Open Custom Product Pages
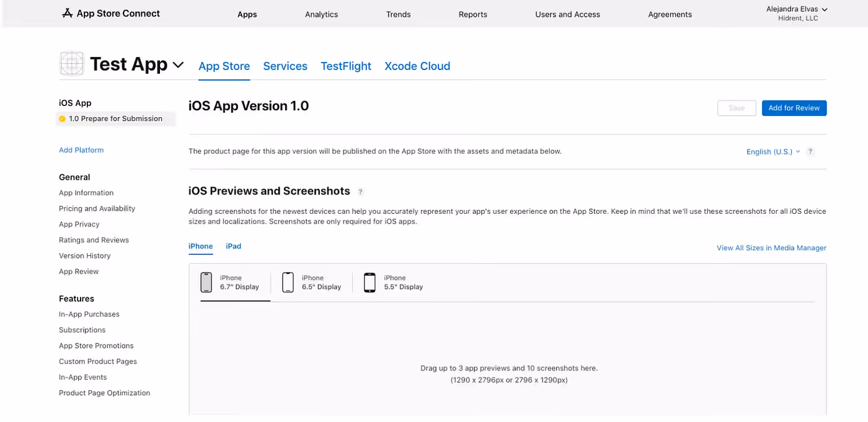The width and height of the screenshot is (868, 422). 98,361
